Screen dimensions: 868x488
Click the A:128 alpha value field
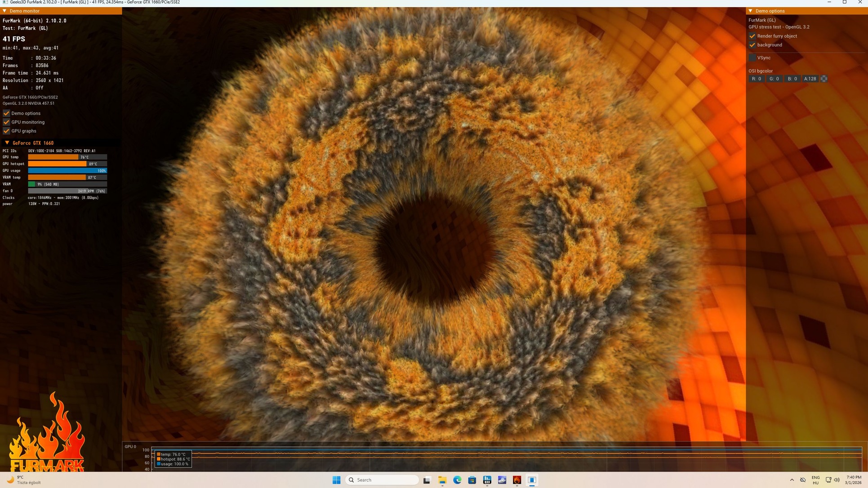click(810, 79)
